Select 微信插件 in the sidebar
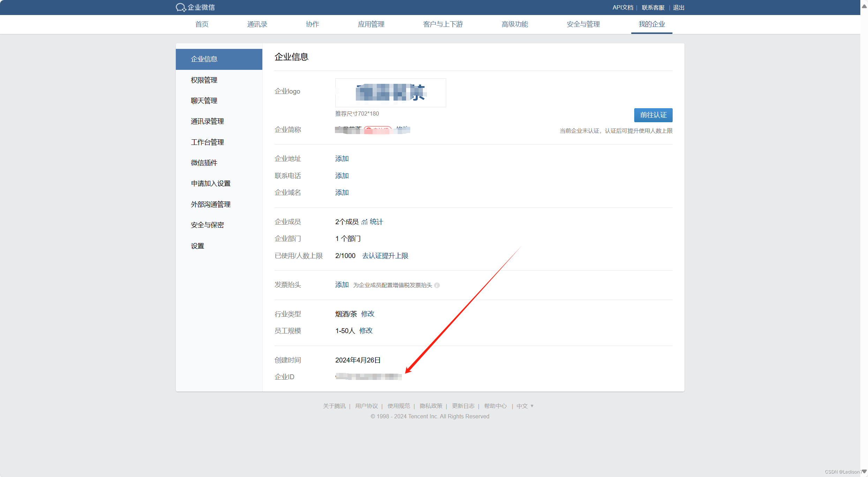868x477 pixels. (x=219, y=163)
